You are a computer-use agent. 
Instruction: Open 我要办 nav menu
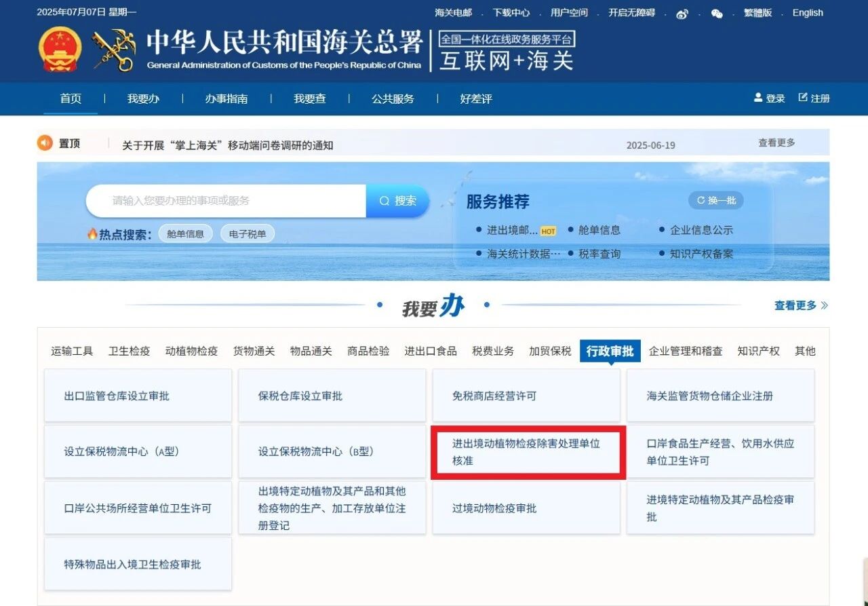[143, 99]
